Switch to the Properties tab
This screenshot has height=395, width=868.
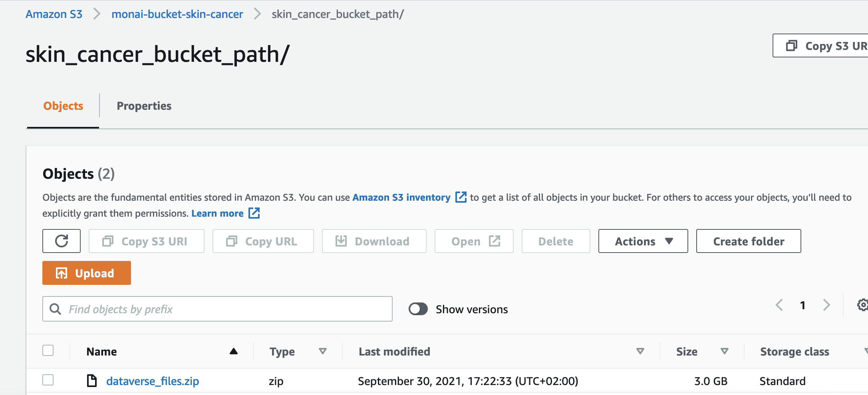144,106
